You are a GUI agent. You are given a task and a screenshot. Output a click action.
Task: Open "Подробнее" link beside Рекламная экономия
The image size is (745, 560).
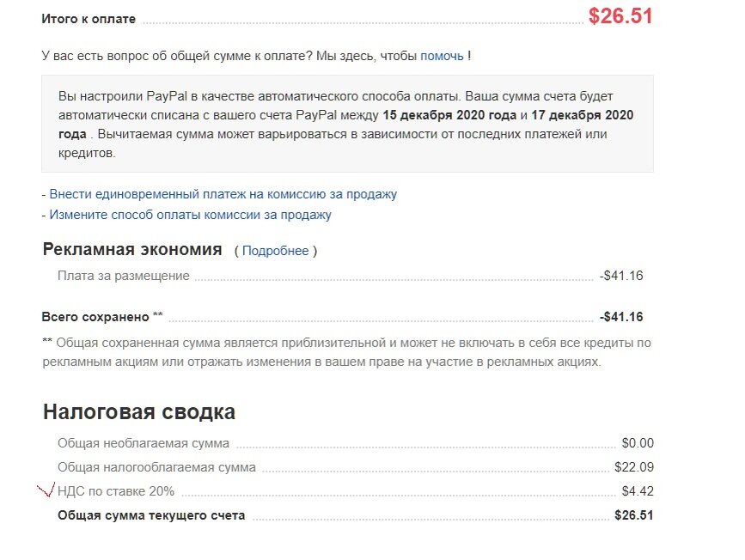275,251
